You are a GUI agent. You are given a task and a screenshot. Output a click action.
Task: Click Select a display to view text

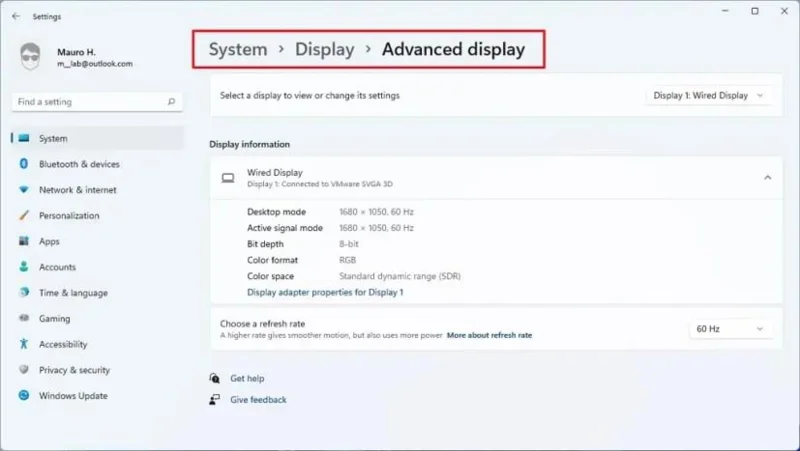(310, 95)
